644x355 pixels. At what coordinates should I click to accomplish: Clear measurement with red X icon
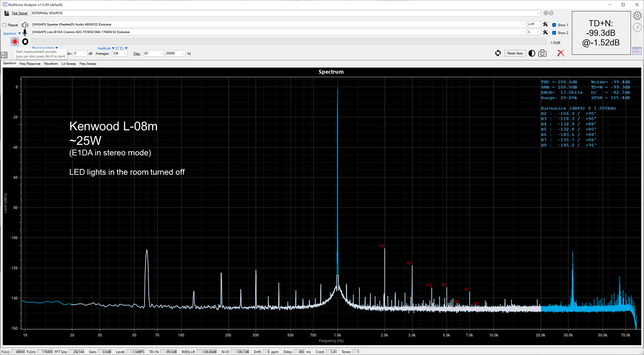(x=561, y=53)
